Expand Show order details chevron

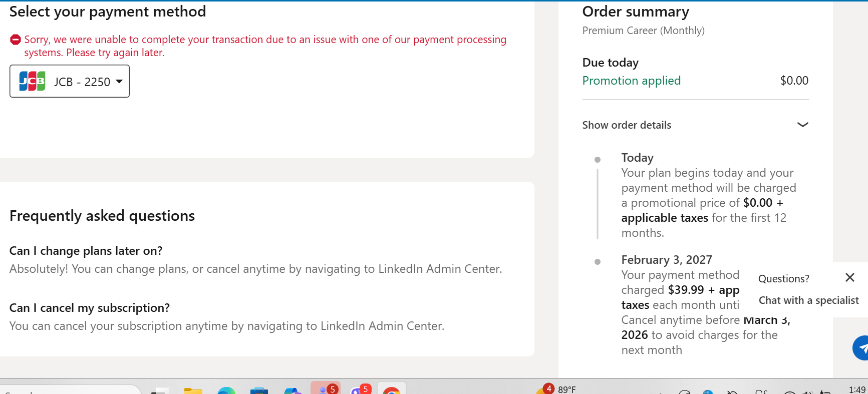802,125
